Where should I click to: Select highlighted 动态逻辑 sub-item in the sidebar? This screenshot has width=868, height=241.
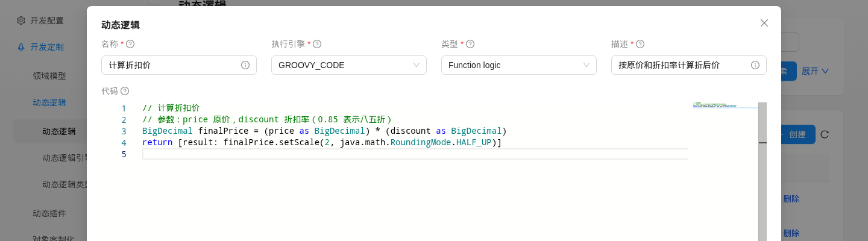tap(59, 131)
